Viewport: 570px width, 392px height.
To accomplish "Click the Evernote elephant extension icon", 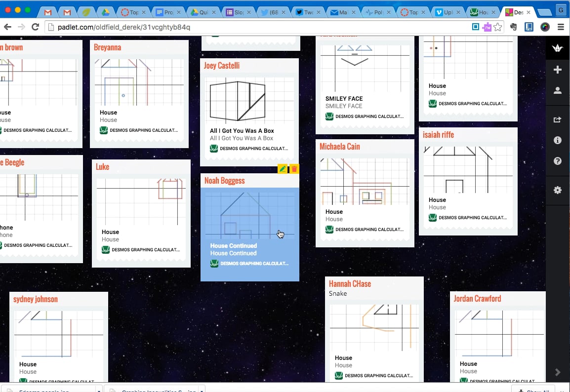I will click(x=514, y=27).
